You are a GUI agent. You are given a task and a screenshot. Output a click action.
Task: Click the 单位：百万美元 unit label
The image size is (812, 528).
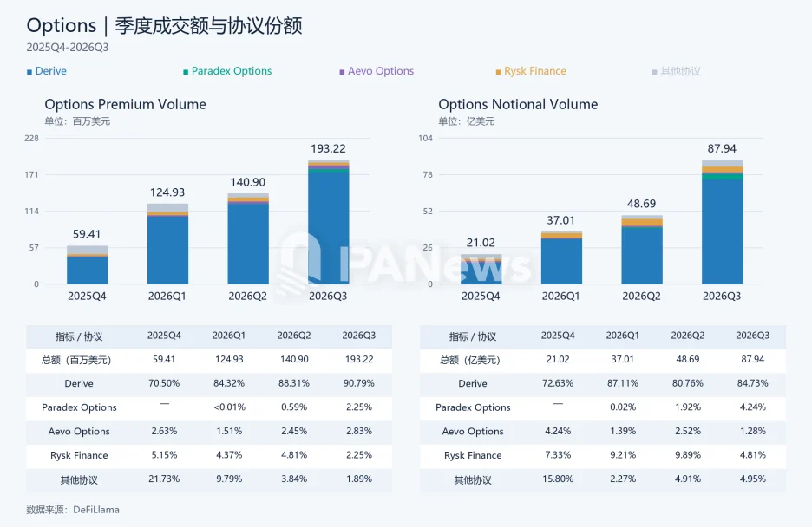(x=77, y=121)
